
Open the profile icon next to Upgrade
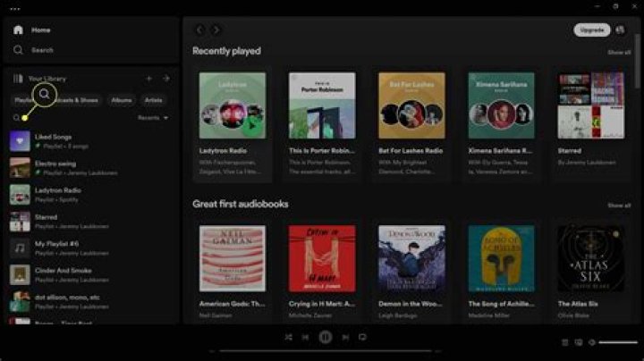pos(620,30)
